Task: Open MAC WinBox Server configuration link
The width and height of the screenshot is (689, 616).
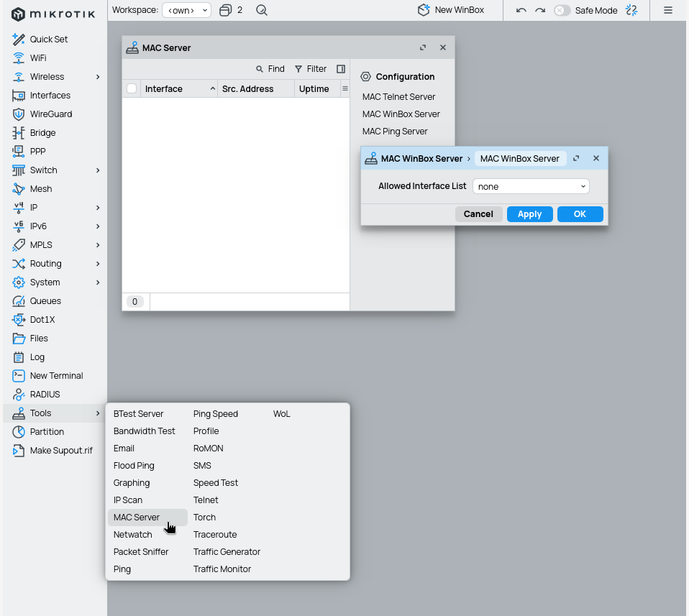Action: tap(401, 114)
